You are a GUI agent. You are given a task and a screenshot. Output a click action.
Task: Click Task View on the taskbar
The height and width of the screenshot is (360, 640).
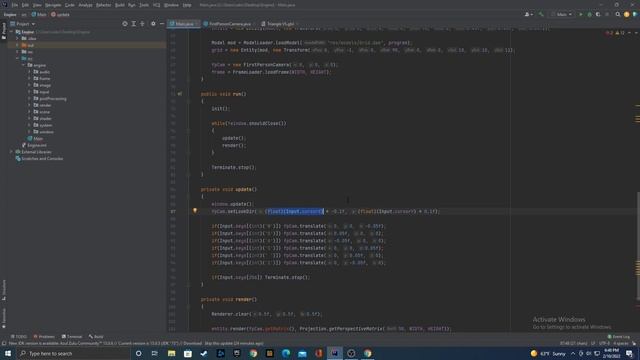[155, 353]
